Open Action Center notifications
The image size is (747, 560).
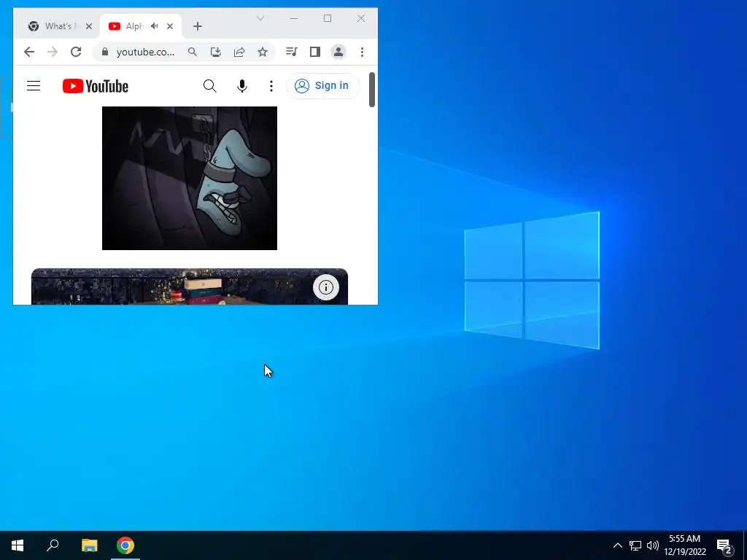[724, 545]
